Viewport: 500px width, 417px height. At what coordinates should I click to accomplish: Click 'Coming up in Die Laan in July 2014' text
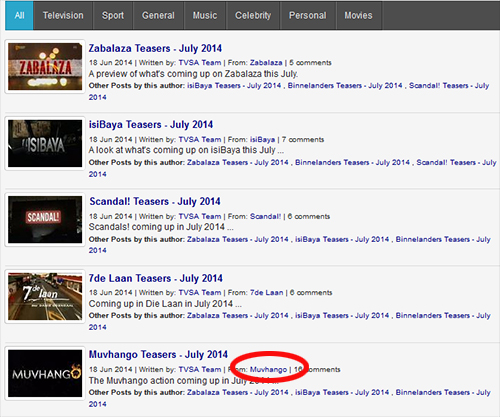click(x=165, y=304)
